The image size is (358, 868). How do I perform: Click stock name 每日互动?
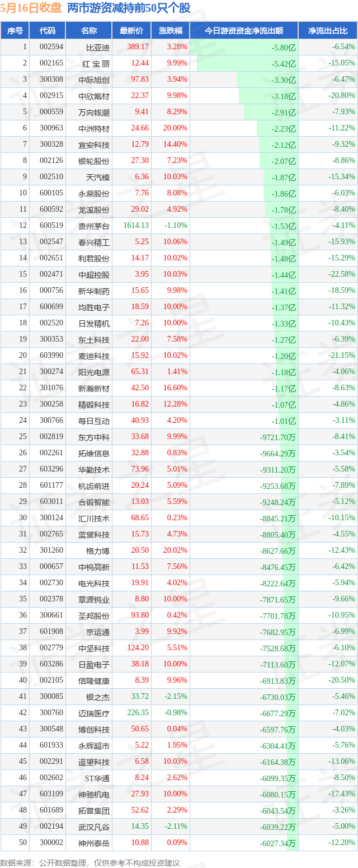94,421
